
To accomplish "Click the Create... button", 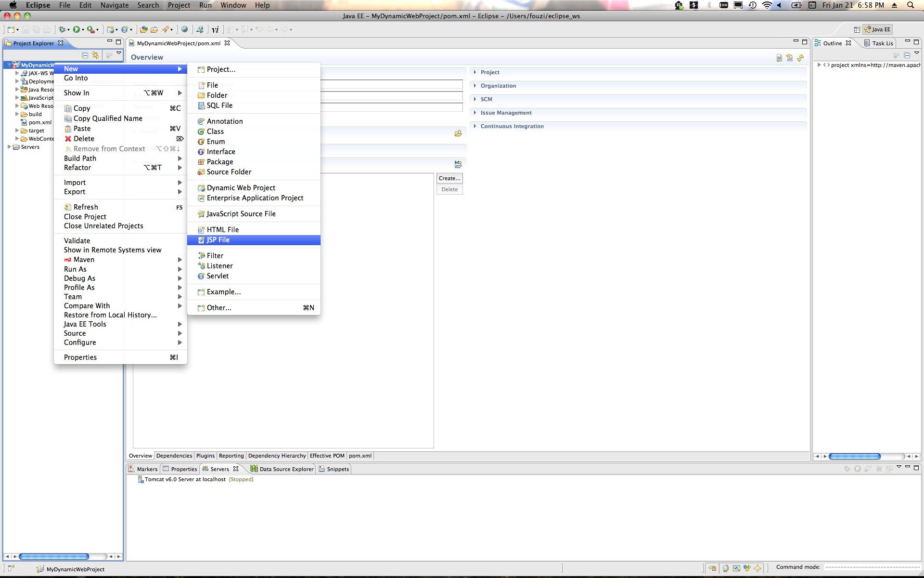I will [449, 178].
